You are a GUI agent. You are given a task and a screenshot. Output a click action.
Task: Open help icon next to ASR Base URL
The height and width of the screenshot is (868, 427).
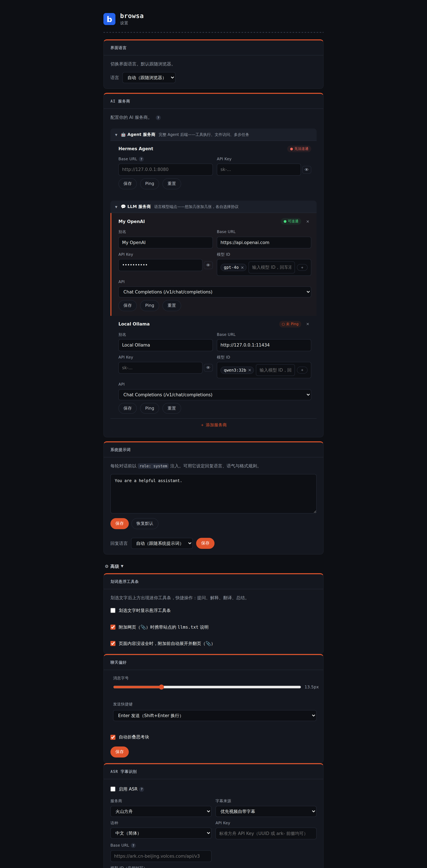(133, 845)
